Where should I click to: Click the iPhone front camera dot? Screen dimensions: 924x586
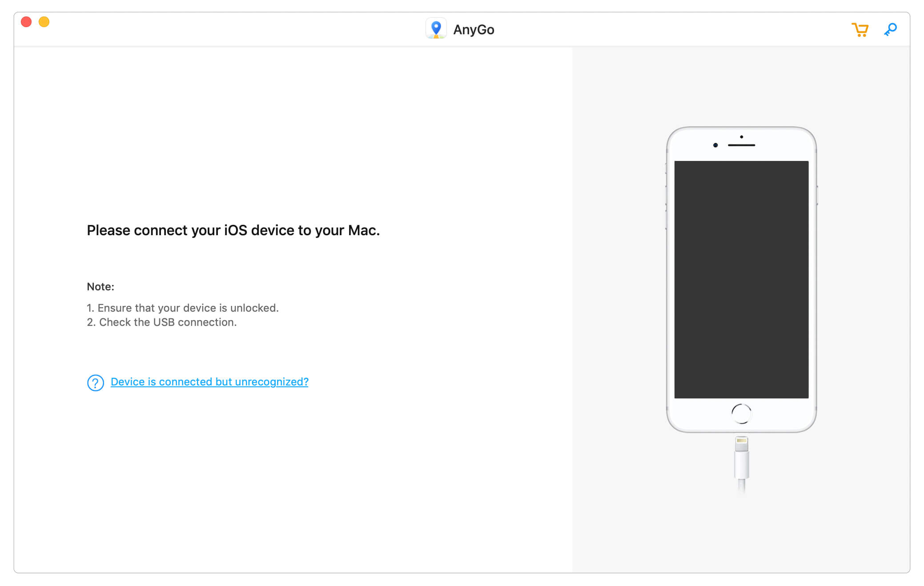click(x=715, y=145)
